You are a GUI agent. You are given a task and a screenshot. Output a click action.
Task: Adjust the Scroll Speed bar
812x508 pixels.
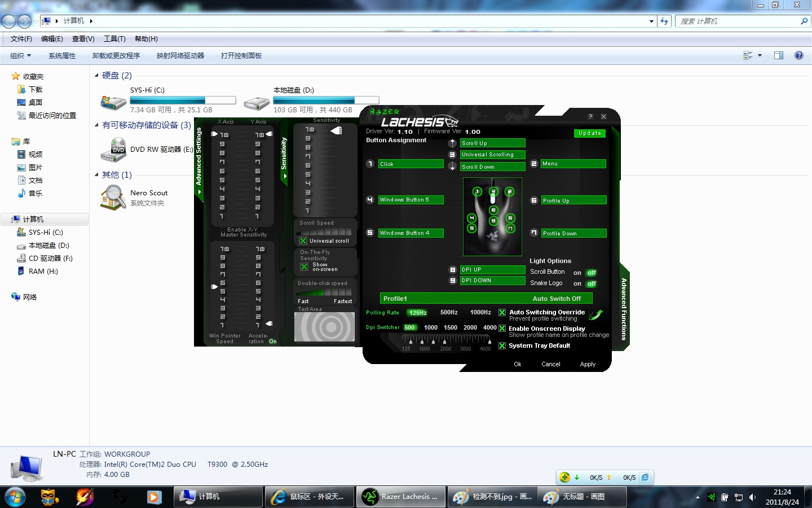[325, 231]
